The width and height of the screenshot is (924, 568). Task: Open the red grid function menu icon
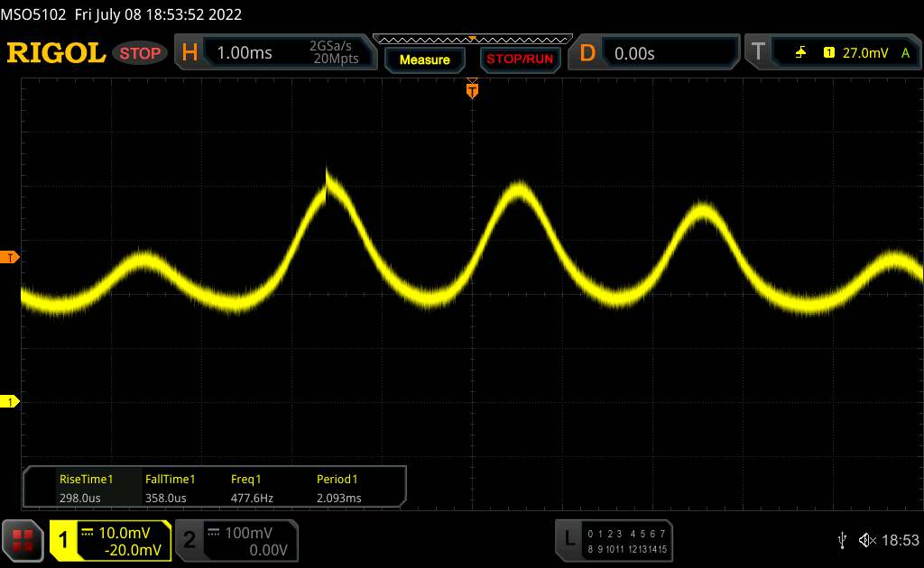coord(23,539)
